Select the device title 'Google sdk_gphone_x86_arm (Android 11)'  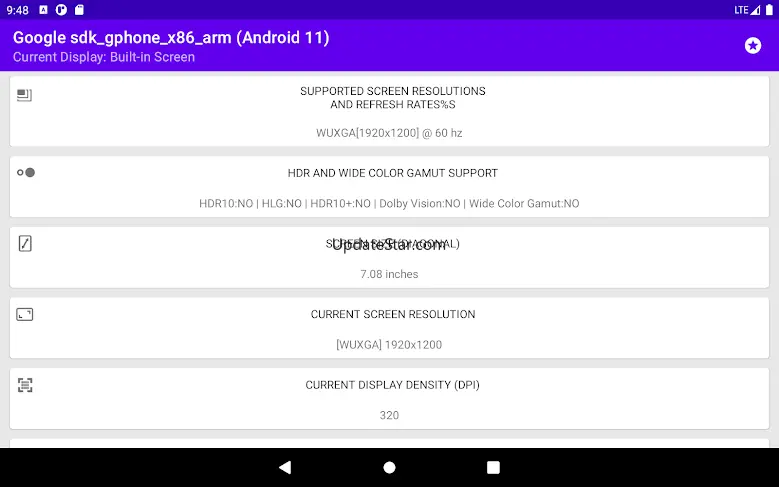pyautogui.click(x=171, y=37)
